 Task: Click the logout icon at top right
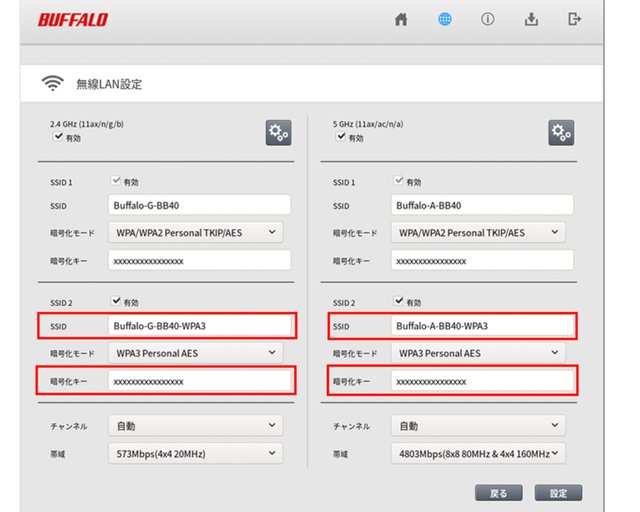pos(574,19)
